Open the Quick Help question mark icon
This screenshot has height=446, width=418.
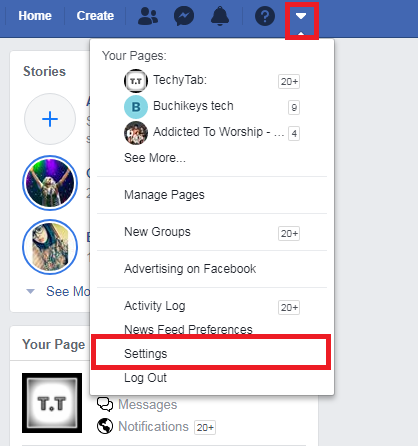(265, 16)
